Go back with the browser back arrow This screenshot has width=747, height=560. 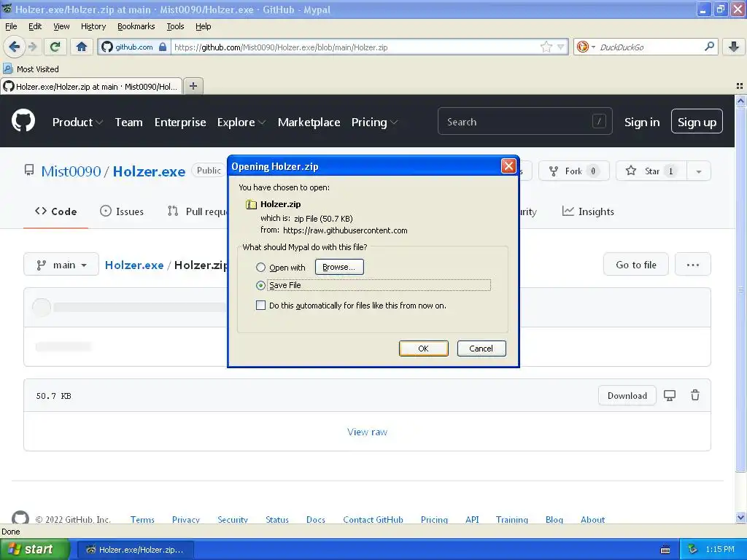pos(14,47)
